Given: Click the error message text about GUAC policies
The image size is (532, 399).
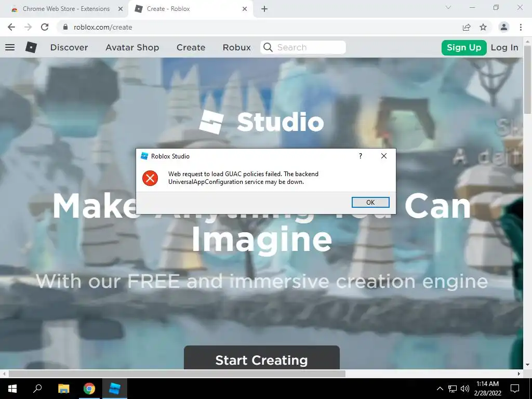Looking at the screenshot, I should pyautogui.click(x=243, y=178).
